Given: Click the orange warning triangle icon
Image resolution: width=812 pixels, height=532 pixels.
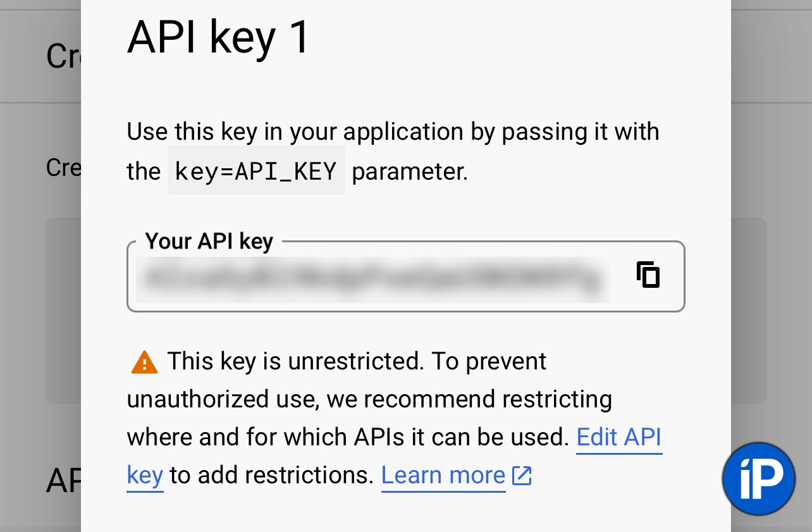Looking at the screenshot, I should click(x=144, y=362).
